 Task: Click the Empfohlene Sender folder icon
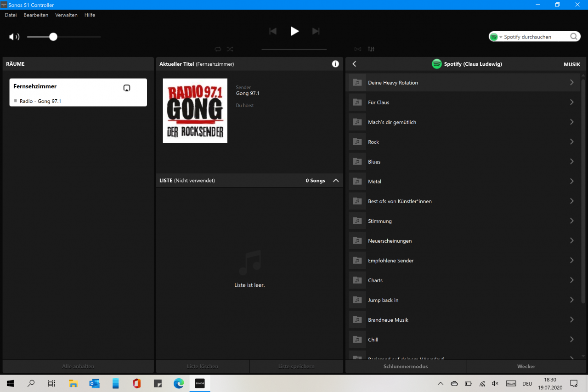click(x=357, y=261)
